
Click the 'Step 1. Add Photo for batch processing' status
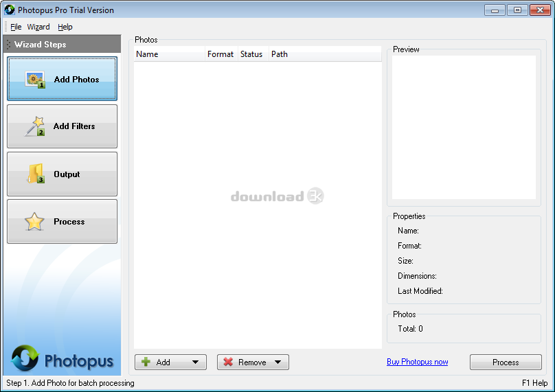pos(71,383)
